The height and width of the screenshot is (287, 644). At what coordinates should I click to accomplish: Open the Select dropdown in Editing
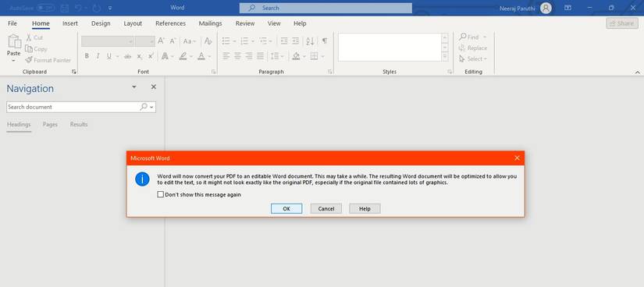click(473, 59)
